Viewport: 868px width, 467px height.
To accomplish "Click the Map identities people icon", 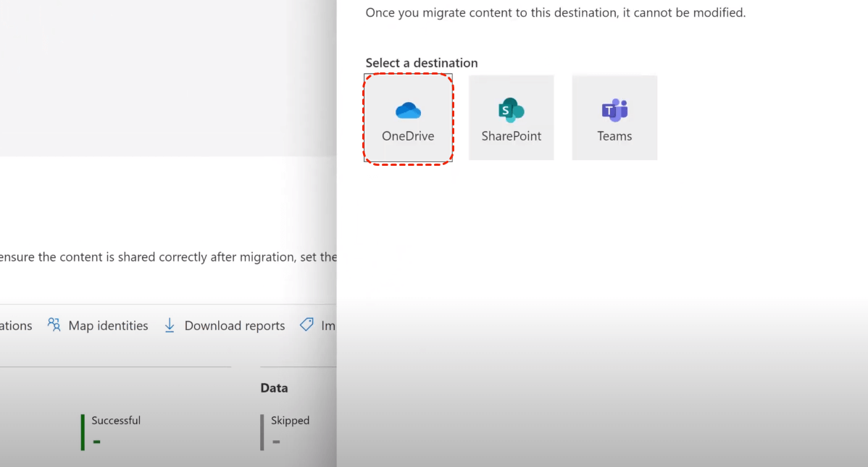I will tap(54, 325).
